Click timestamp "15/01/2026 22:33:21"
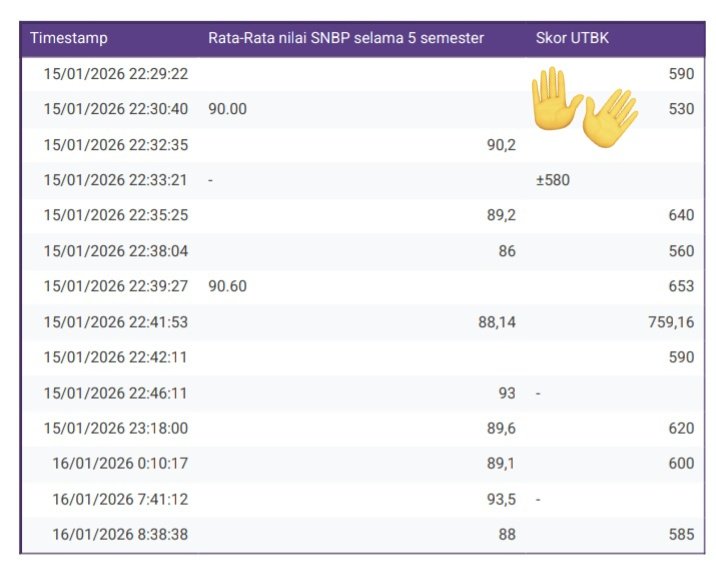Screen dimensions: 716x579 [116, 180]
